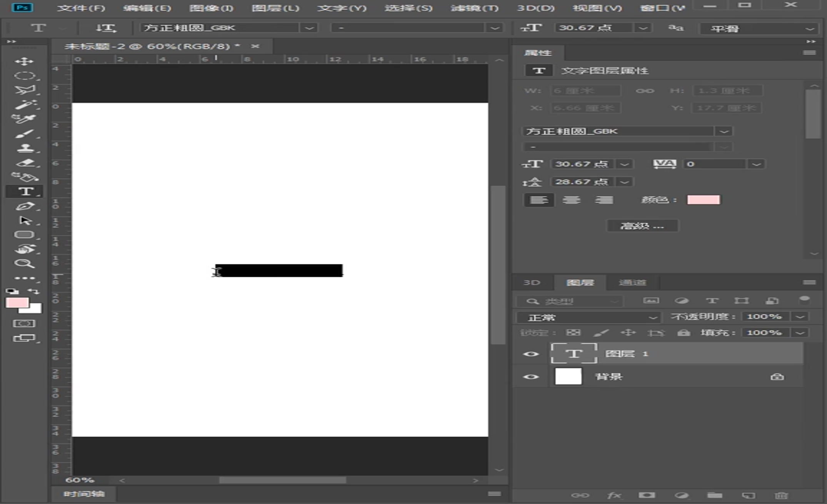The width and height of the screenshot is (827, 504).
Task: Open layer fill 填充 dropdown
Action: (800, 333)
